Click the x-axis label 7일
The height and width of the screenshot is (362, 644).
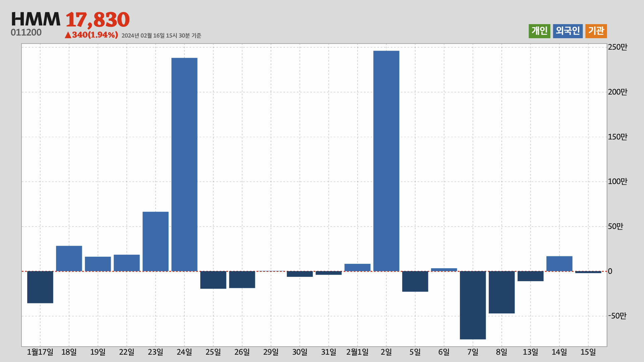[473, 352]
